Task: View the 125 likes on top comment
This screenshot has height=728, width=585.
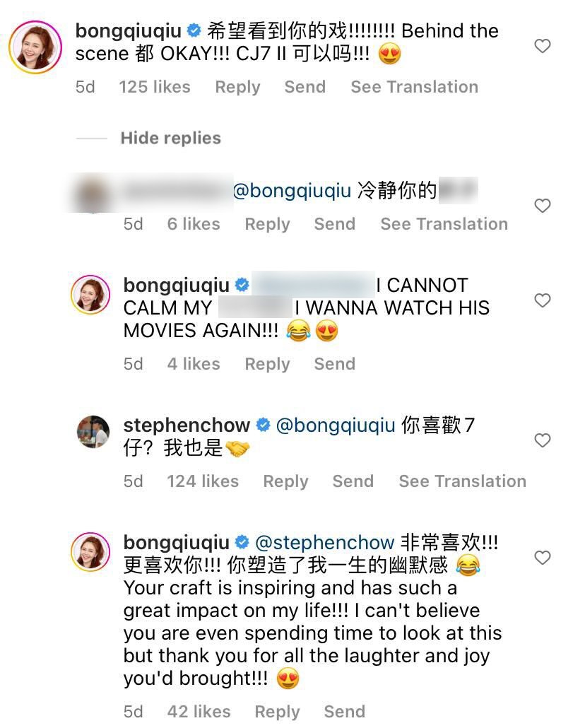Action: pos(155,87)
